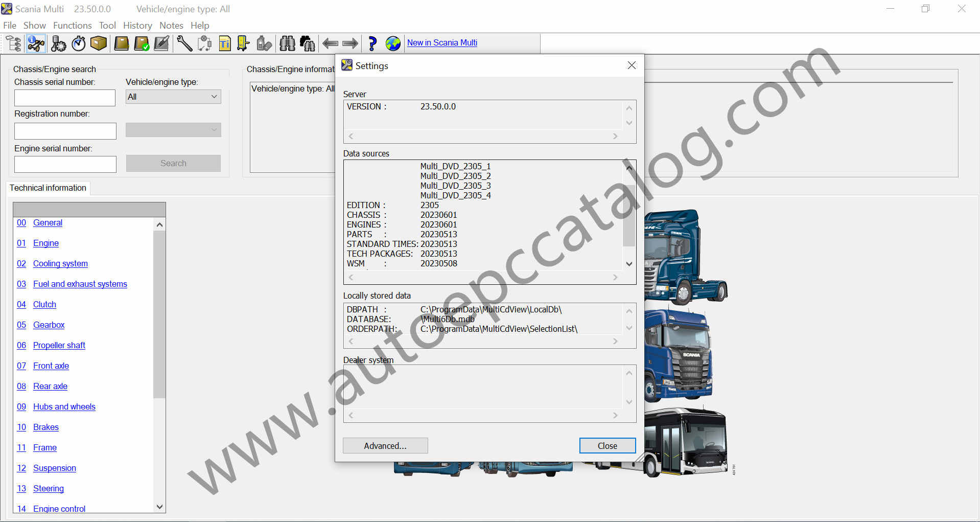Open the piston and gear parts icon

pos(58,43)
